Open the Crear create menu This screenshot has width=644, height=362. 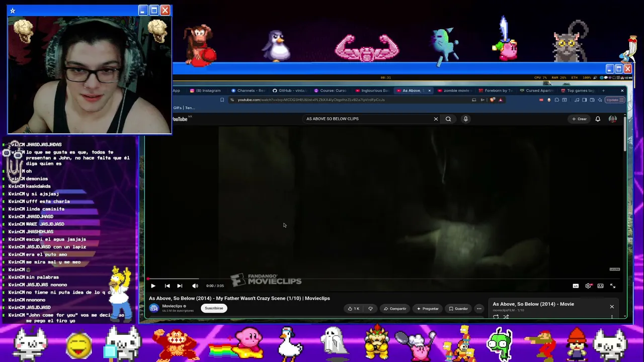(579, 119)
